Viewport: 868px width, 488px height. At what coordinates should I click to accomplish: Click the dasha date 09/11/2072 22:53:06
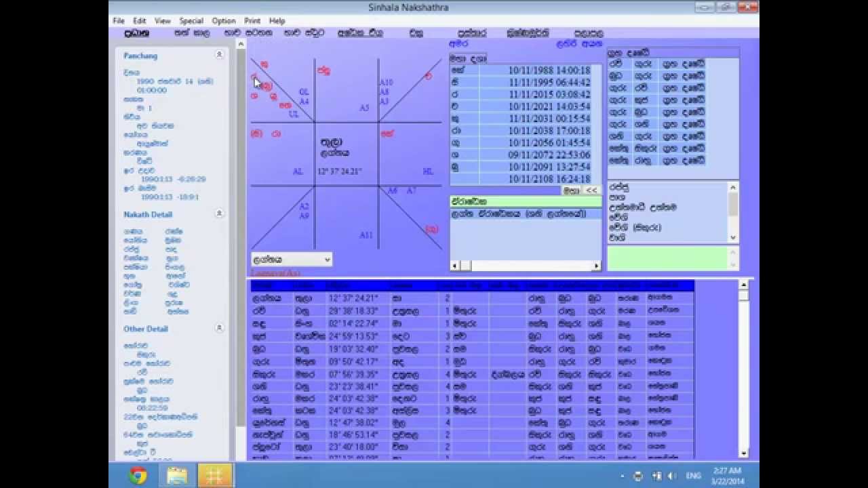click(x=549, y=155)
